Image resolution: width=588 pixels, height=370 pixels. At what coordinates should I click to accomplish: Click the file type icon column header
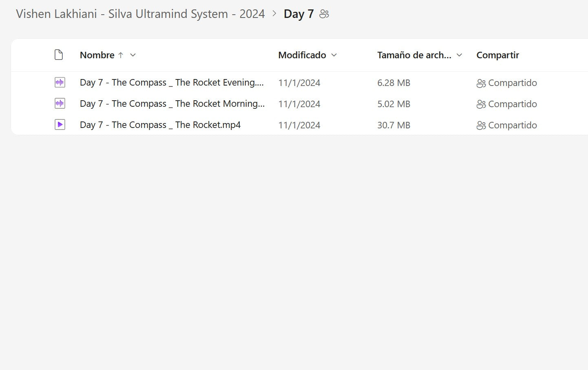(x=59, y=55)
